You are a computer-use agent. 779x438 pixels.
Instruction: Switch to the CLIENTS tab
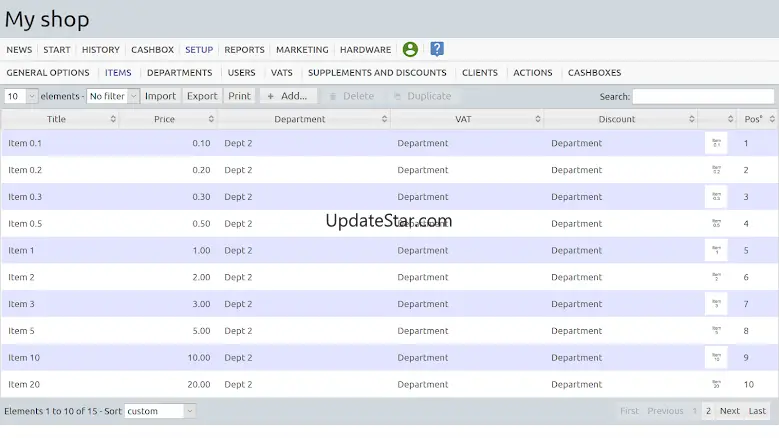tap(480, 73)
